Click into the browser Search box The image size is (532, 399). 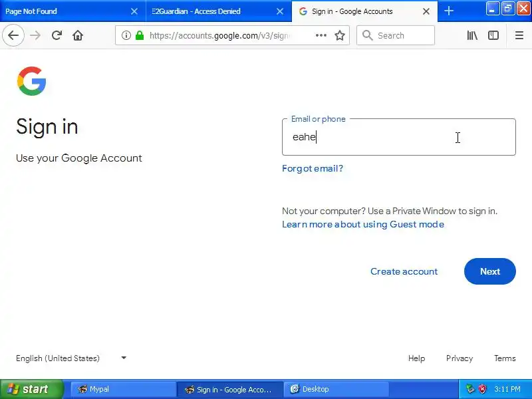tap(396, 35)
